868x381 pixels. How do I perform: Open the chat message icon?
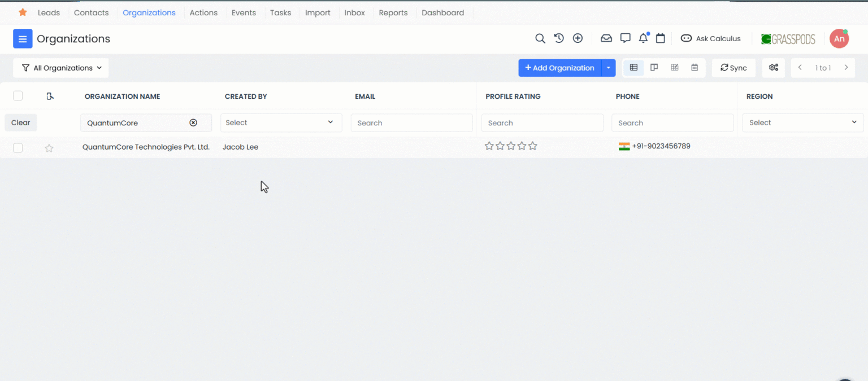(x=625, y=38)
